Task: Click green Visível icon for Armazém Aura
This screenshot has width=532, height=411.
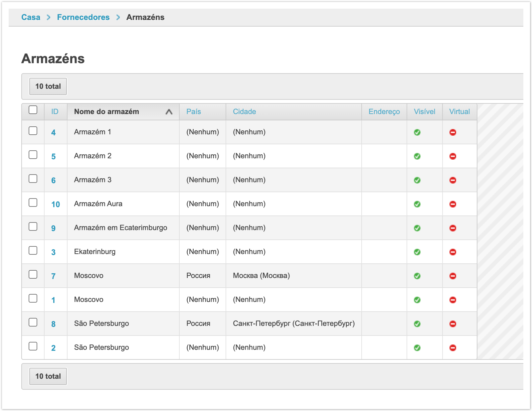Action: click(x=417, y=204)
